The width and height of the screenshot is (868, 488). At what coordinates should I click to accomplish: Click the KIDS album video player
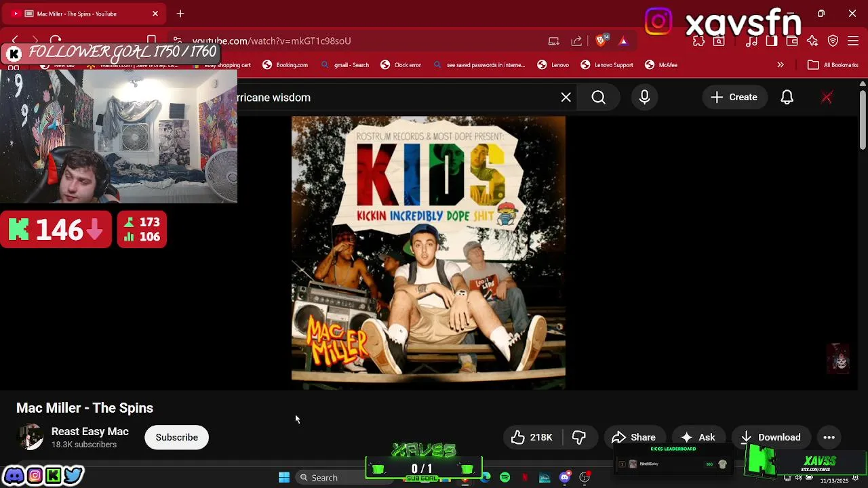click(x=428, y=252)
